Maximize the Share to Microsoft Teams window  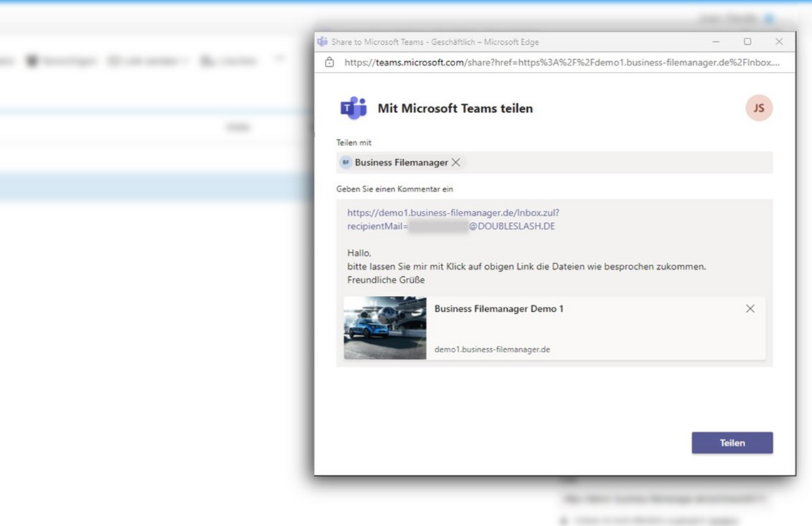(x=747, y=42)
